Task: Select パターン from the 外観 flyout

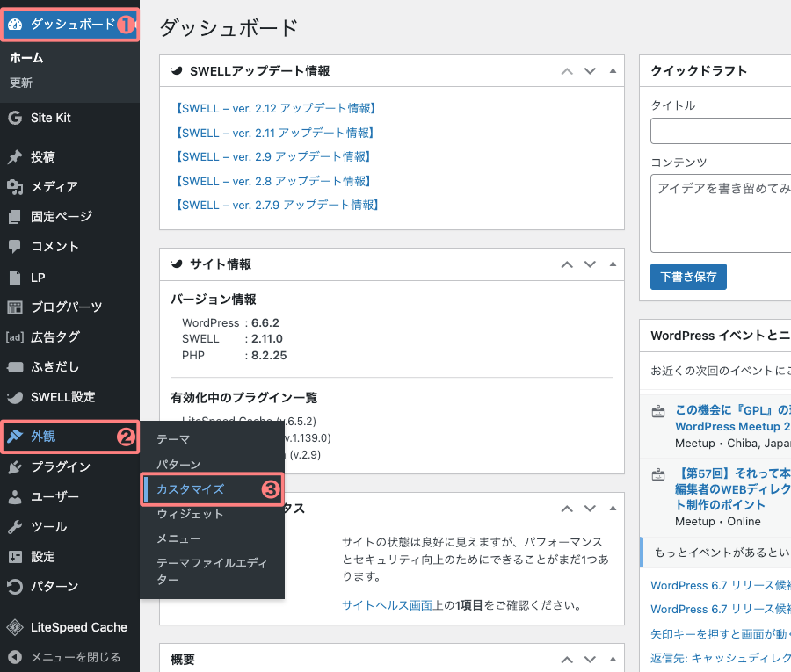Action: click(x=178, y=465)
